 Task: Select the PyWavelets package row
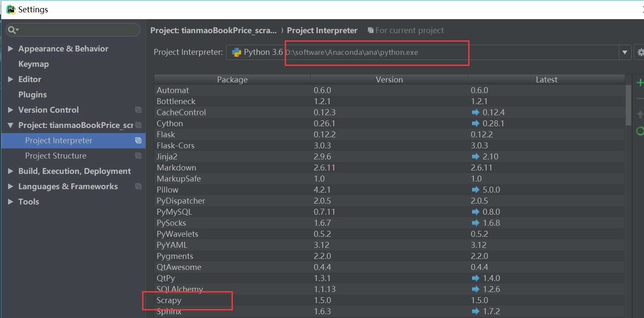(x=389, y=234)
